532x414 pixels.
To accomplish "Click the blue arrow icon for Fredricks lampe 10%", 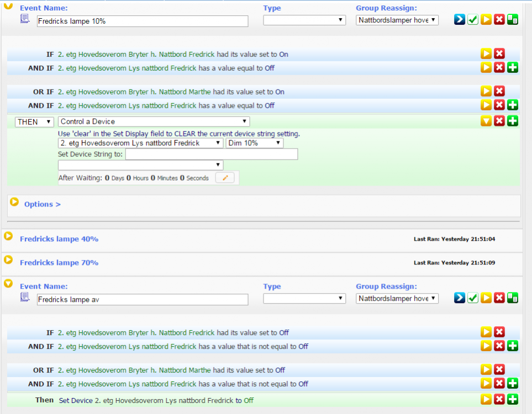I will click(459, 20).
